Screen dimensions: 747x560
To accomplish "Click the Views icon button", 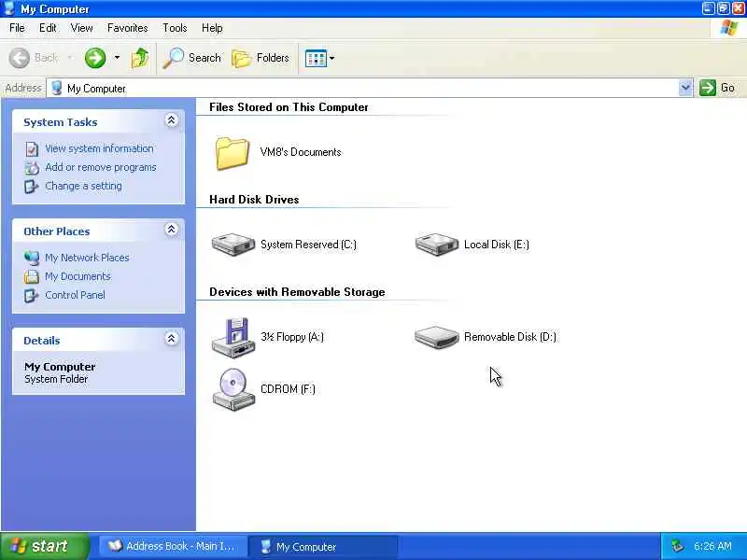I will tap(316, 59).
